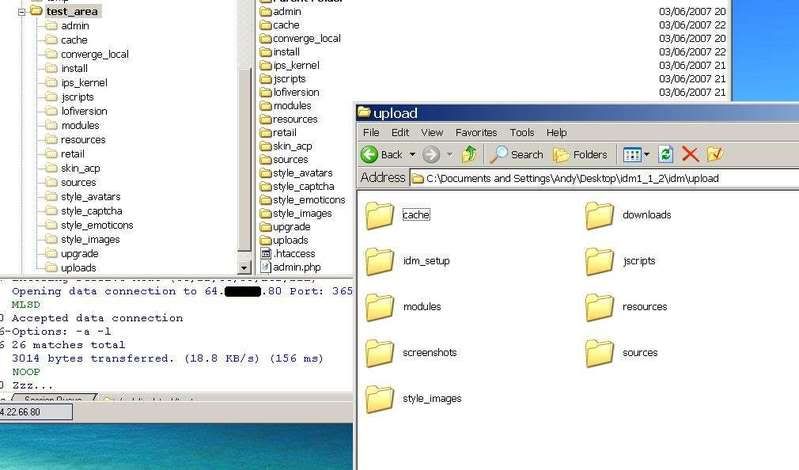This screenshot has height=470, width=799.
Task: Select upgrade folder in FTP file list
Action: pyautogui.click(x=285, y=227)
